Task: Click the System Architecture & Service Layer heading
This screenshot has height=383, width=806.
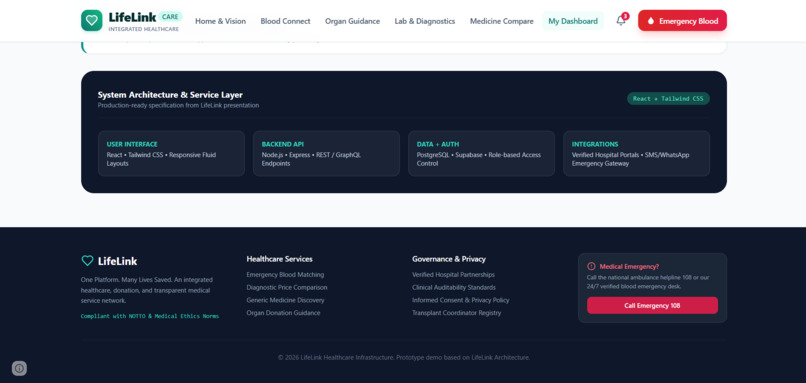Action: pos(170,95)
